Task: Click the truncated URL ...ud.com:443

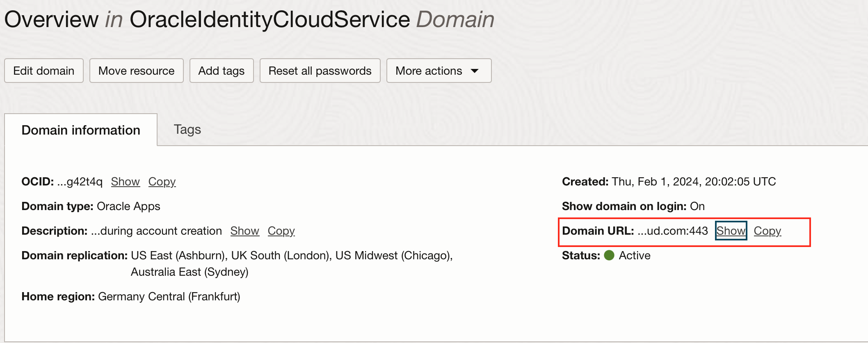Action: click(673, 231)
